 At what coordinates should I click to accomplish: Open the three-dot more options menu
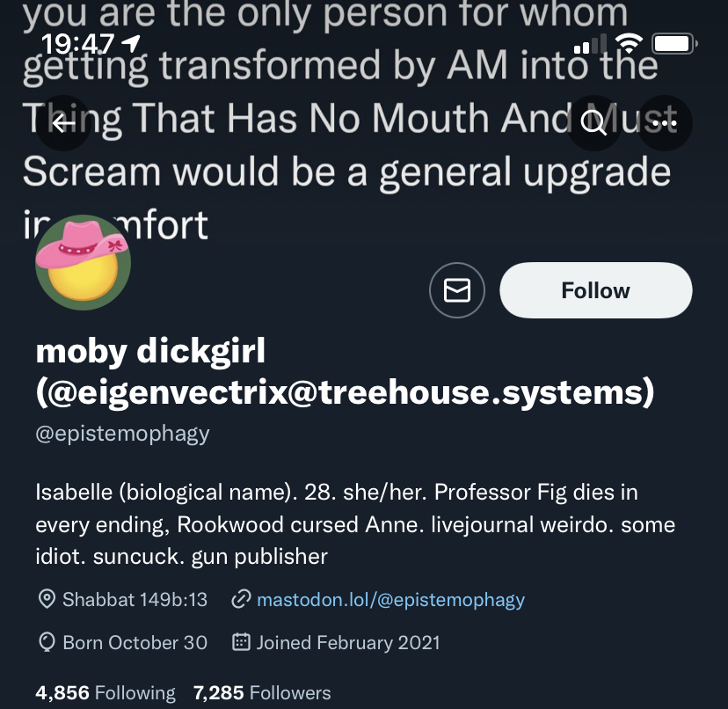coord(665,123)
